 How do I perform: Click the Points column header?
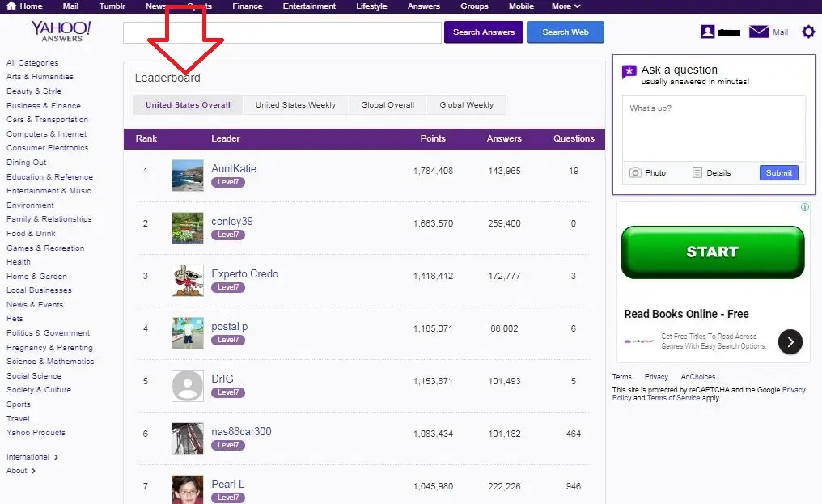433,138
